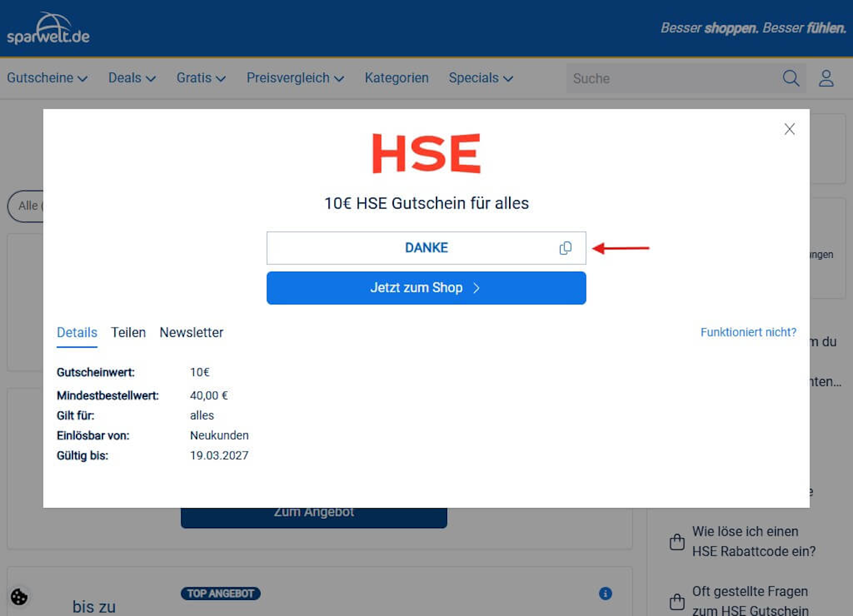The height and width of the screenshot is (616, 853).
Task: Switch to the Details tab
Action: pos(77,332)
